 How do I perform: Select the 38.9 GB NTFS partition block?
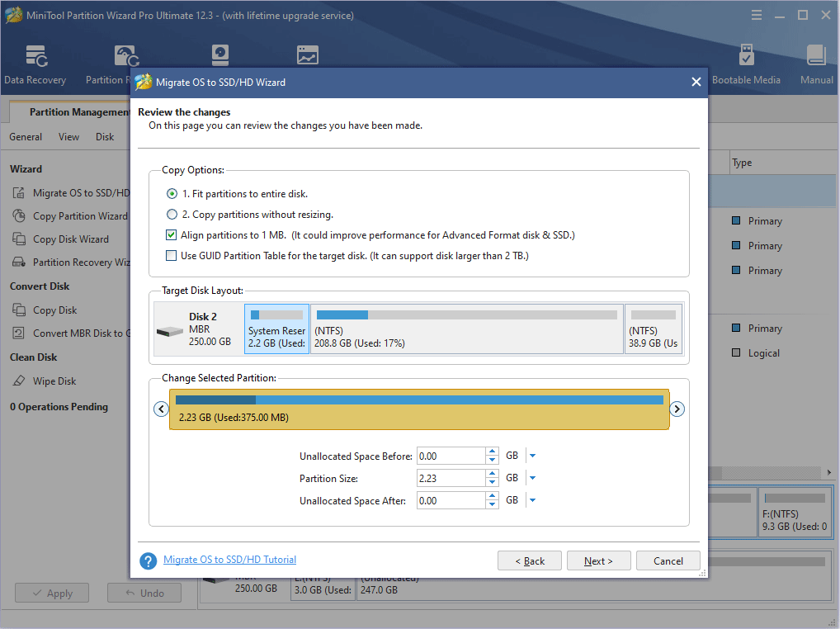pyautogui.click(x=653, y=329)
